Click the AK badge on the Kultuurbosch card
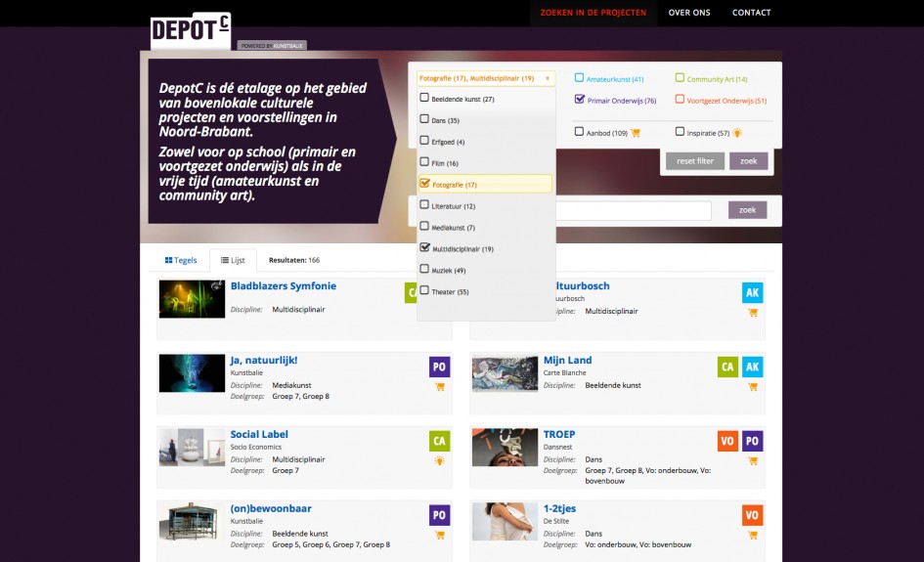This screenshot has height=562, width=924. point(752,293)
